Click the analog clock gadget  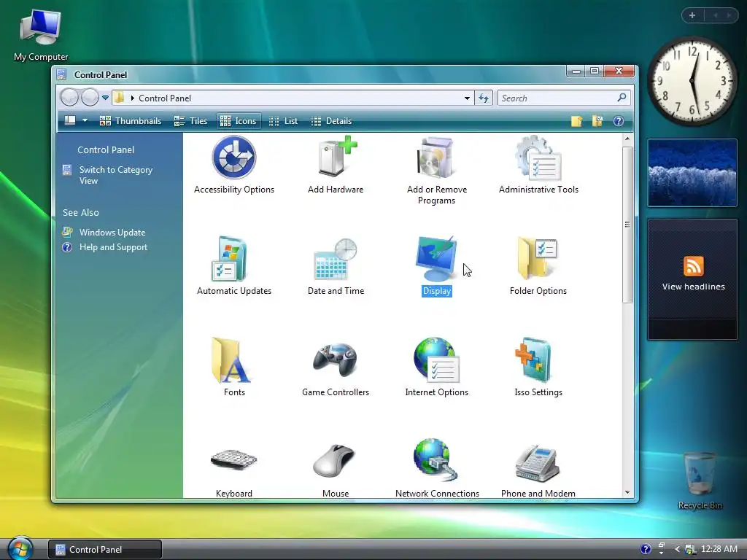[x=692, y=82]
